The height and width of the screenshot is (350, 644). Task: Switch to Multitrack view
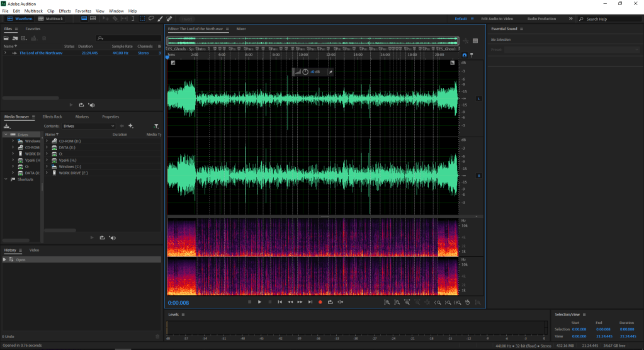[x=50, y=19]
